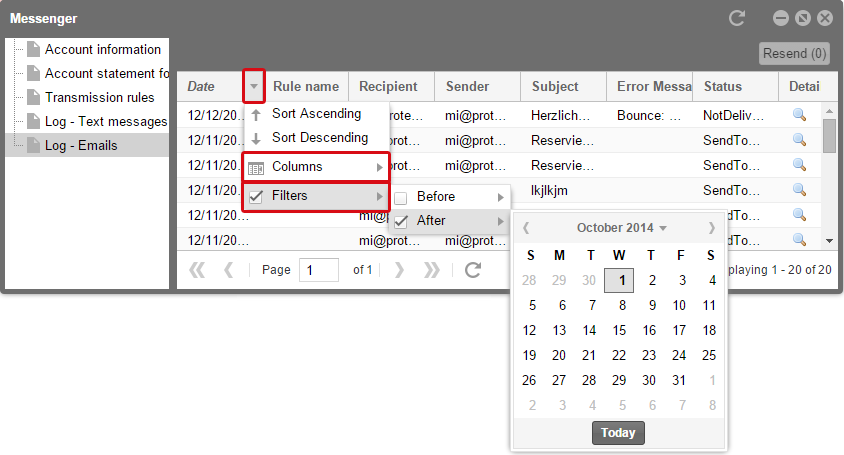Viewport: 844px width, 455px height.
Task: Choose Sort Descending from menu
Action: coord(316,138)
